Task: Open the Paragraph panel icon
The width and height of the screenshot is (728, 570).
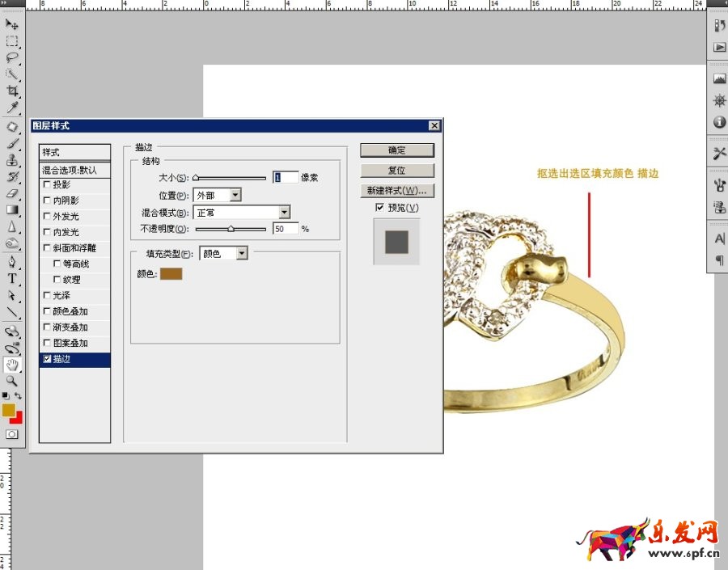Action: pos(719,260)
